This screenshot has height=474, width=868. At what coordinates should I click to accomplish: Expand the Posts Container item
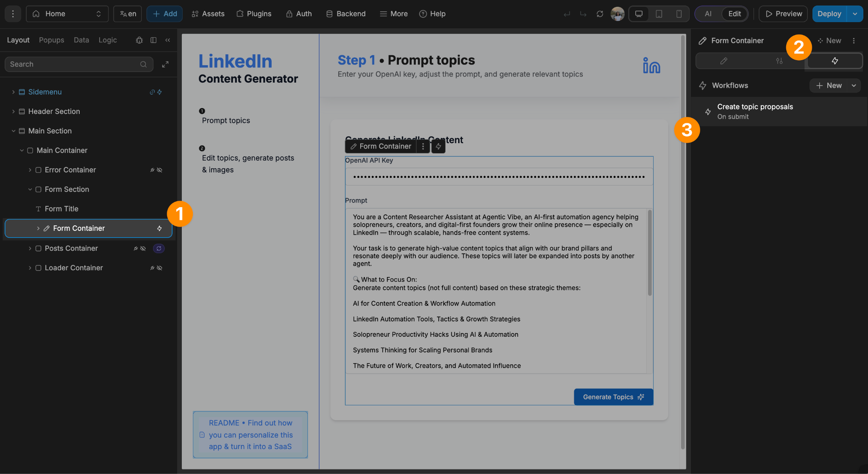[x=30, y=248]
